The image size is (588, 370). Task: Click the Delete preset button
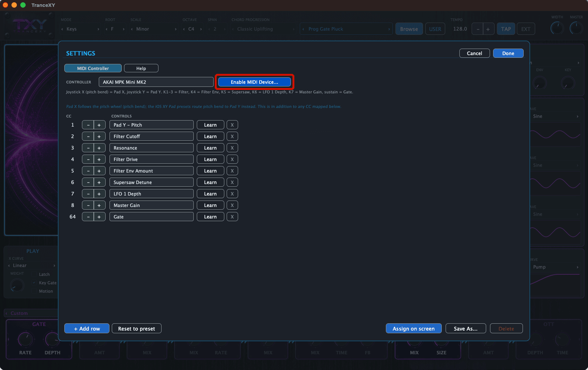click(506, 328)
